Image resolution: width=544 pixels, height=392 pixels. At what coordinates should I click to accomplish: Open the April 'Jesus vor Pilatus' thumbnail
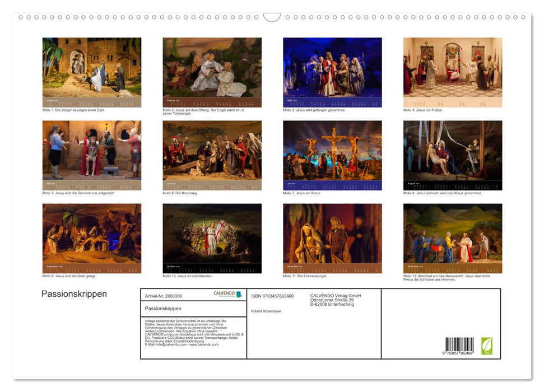[451, 71]
